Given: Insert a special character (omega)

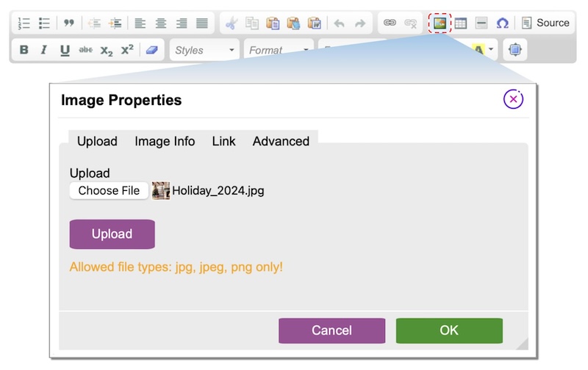Looking at the screenshot, I should click(503, 23).
